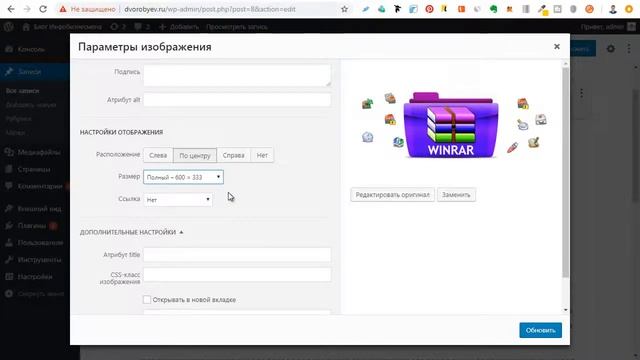640x360 pixels.
Task: Align image with the Справа button
Action: (x=233, y=155)
